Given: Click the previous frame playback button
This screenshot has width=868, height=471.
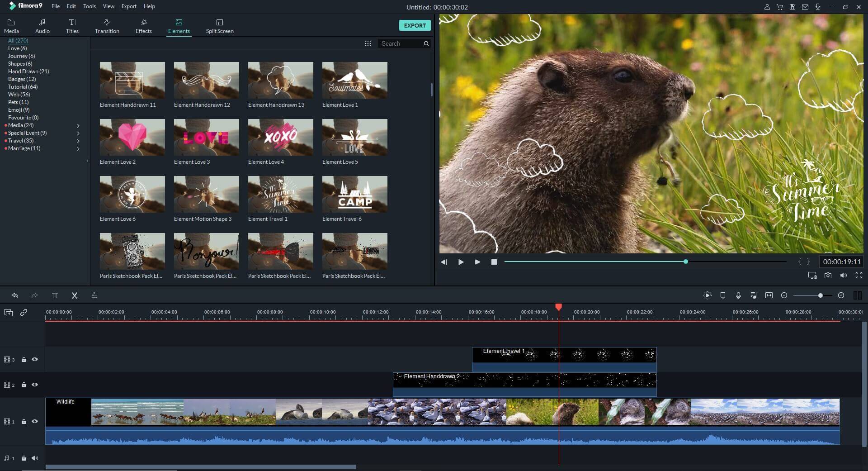Looking at the screenshot, I should pos(444,262).
